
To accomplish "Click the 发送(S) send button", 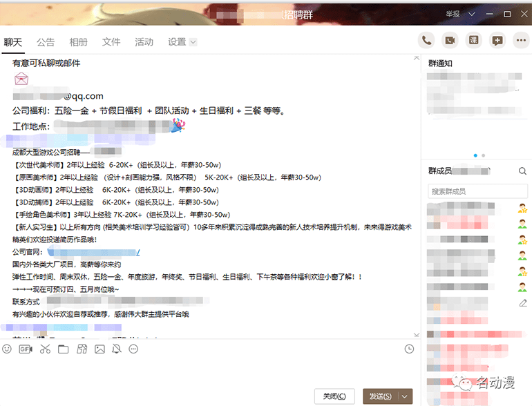I will click(x=381, y=396).
